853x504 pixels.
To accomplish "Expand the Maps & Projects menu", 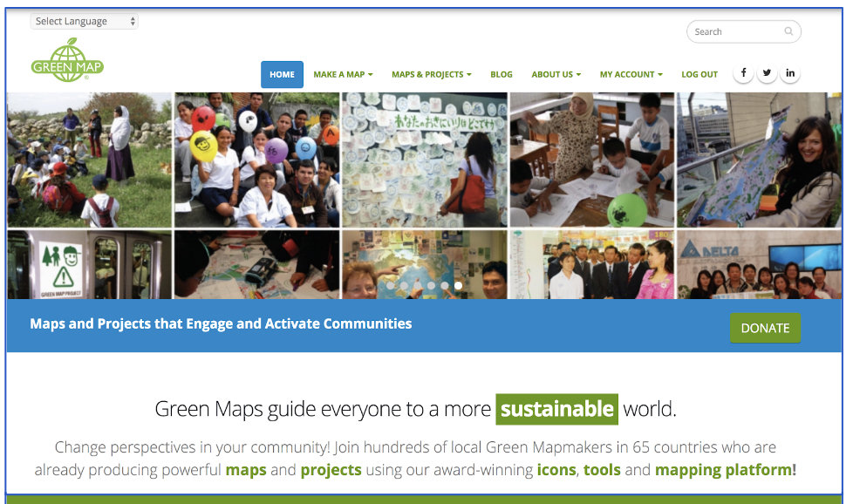I will pos(432,74).
